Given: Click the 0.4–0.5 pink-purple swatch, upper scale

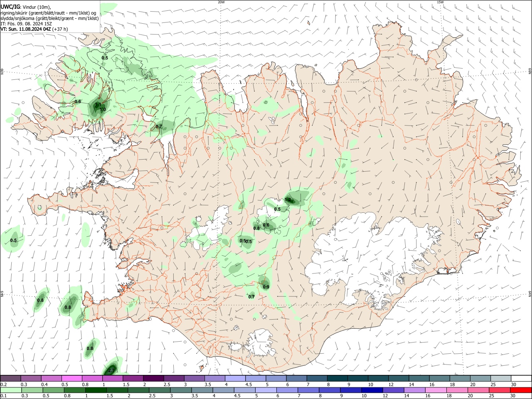Looking at the screenshot, I should tap(51, 378).
